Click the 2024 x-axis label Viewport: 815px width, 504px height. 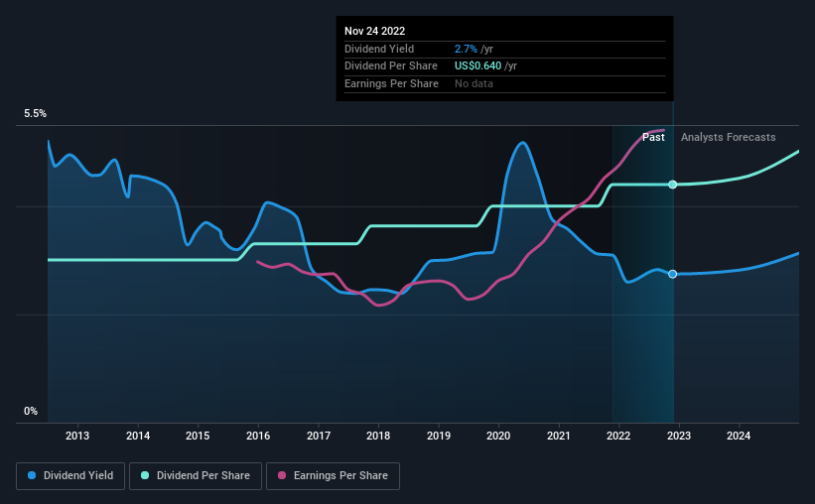pyautogui.click(x=739, y=436)
